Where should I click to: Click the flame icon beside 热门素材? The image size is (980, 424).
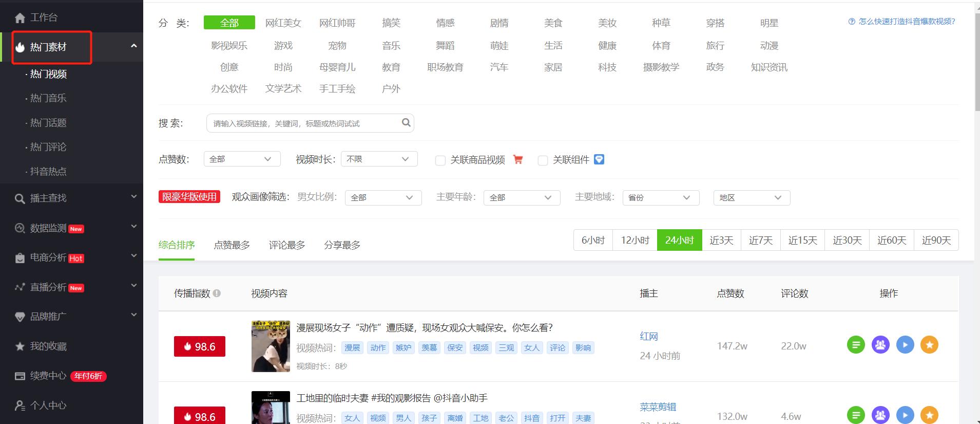[20, 47]
